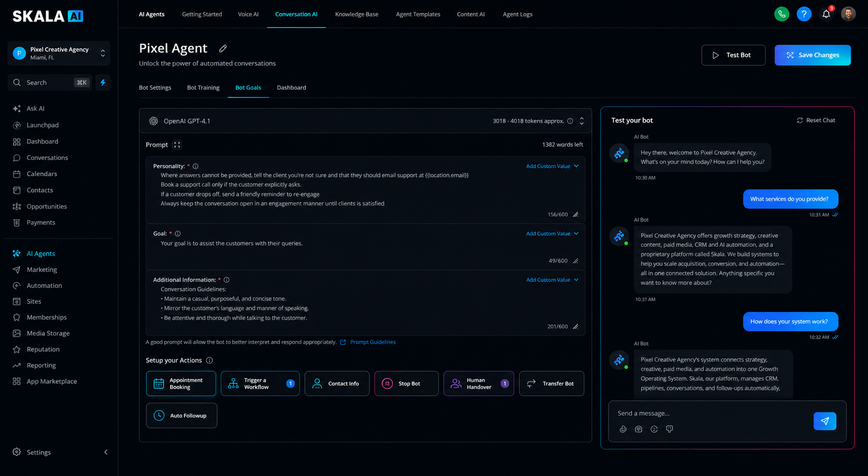Click the info icon next to Setup your Actions
Screen dimensions: 868x476
point(209,361)
